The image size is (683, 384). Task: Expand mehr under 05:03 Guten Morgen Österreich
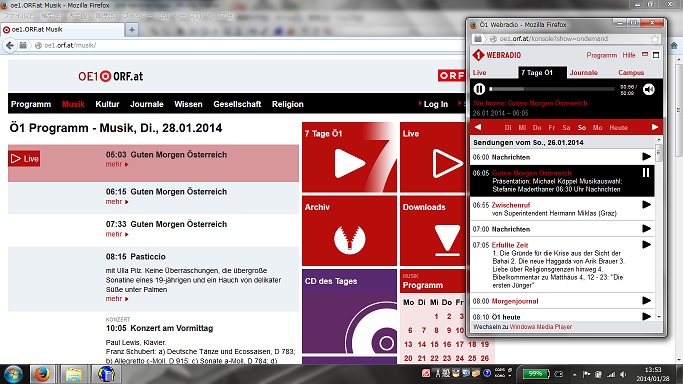(117, 164)
